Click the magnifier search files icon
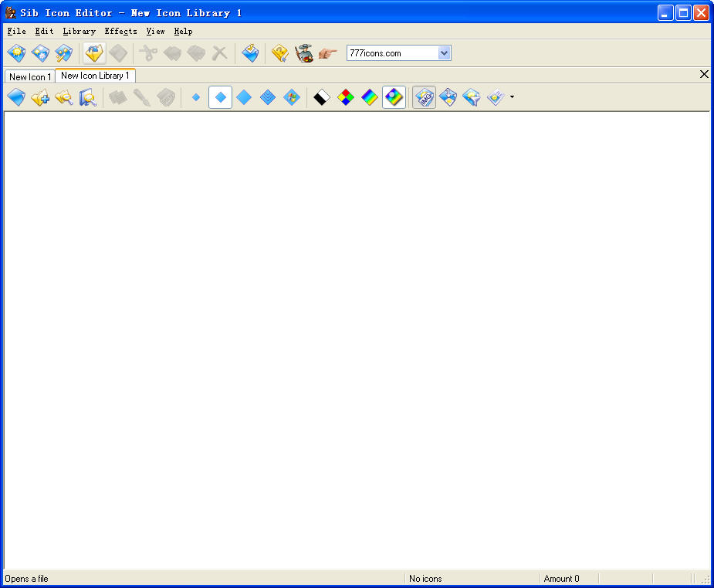714x588 pixels. pyautogui.click(x=88, y=97)
